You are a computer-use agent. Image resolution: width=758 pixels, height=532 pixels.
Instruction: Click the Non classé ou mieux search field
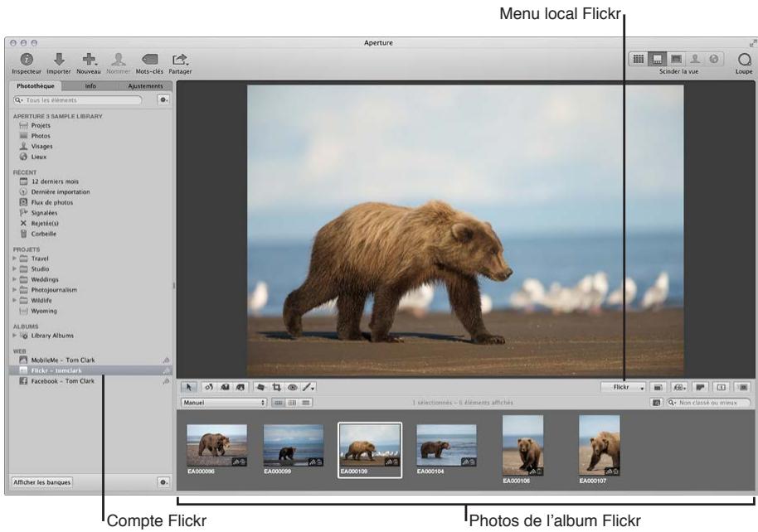(x=709, y=403)
